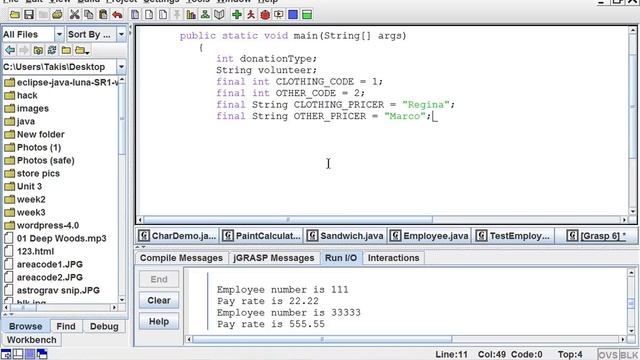640x360 pixels.
Task: Open the All Files filter dropdown
Action: (59, 34)
